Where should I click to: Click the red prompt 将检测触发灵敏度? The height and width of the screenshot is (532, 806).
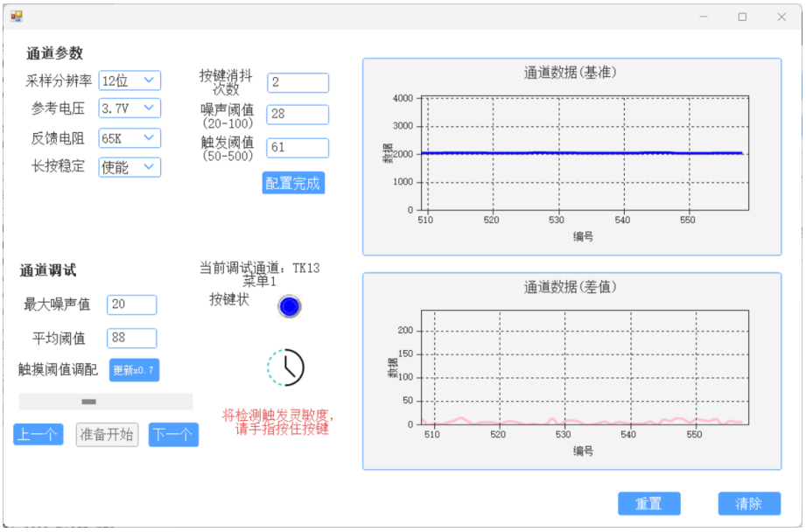277,416
